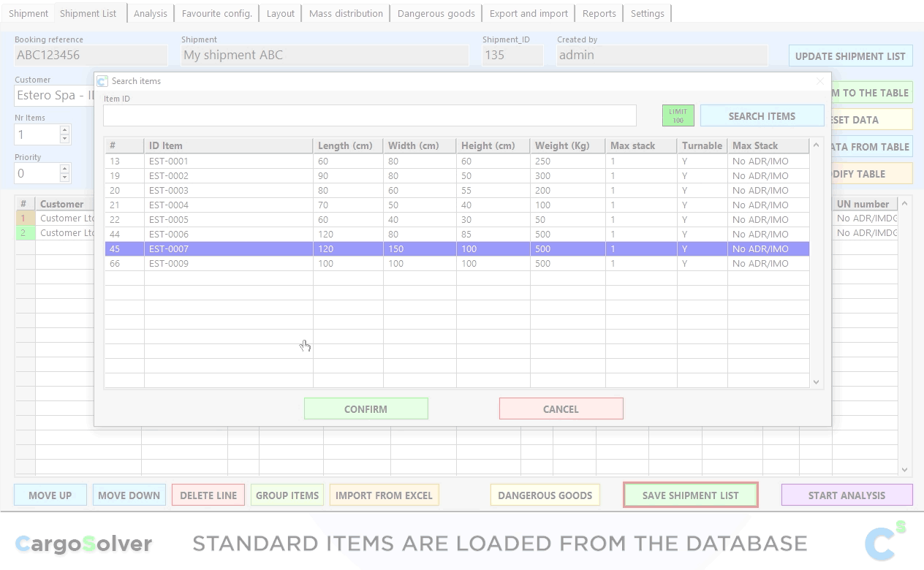Viewport: 924px width, 570px height.
Task: Open the Export and import tab
Action: pos(529,13)
